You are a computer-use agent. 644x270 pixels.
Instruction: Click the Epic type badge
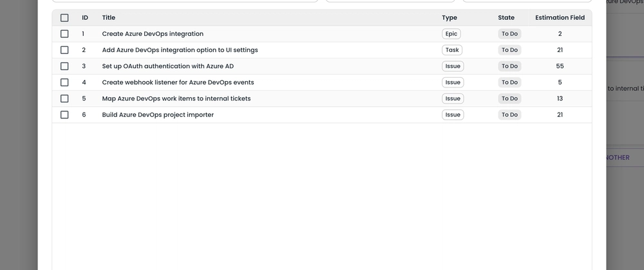coord(451,33)
